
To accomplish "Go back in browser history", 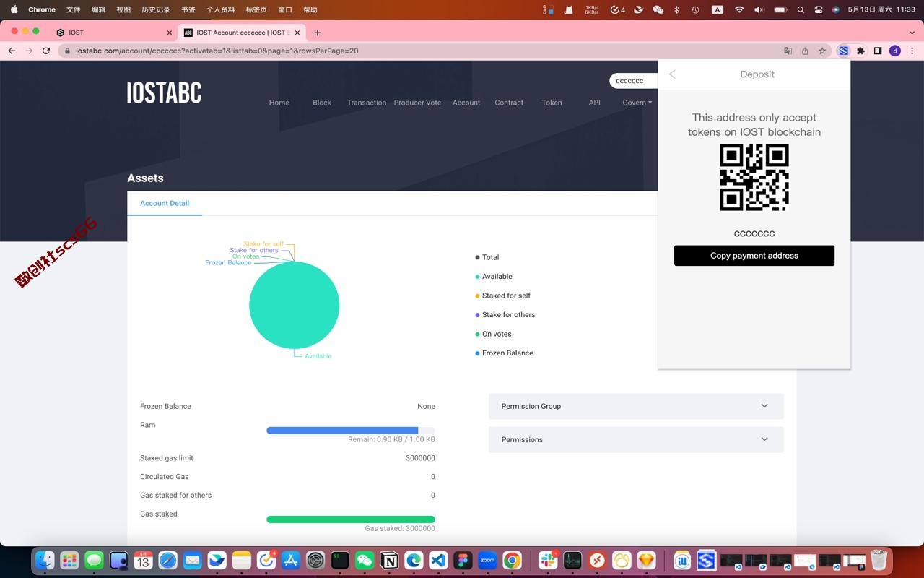I will click(x=12, y=51).
